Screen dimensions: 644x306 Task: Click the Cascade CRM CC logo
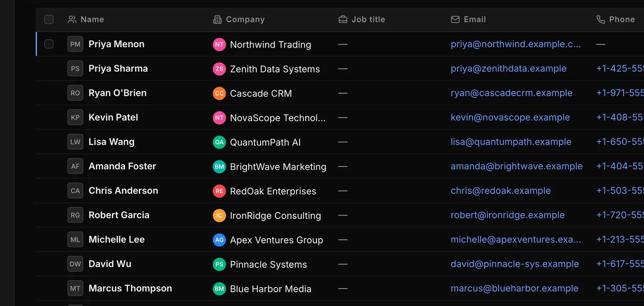coord(219,93)
